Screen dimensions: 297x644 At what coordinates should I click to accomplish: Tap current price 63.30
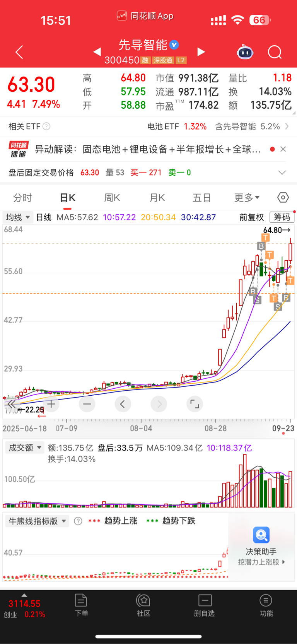(x=31, y=84)
